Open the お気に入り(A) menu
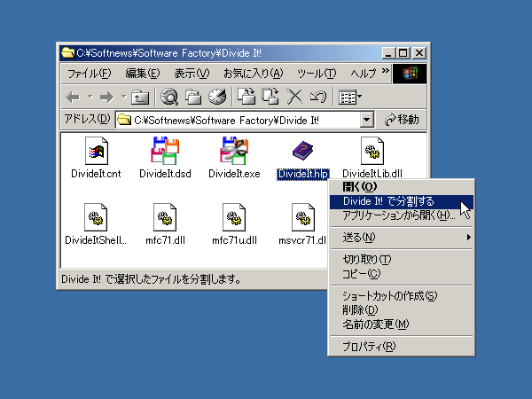This screenshot has height=399, width=532. [253, 74]
